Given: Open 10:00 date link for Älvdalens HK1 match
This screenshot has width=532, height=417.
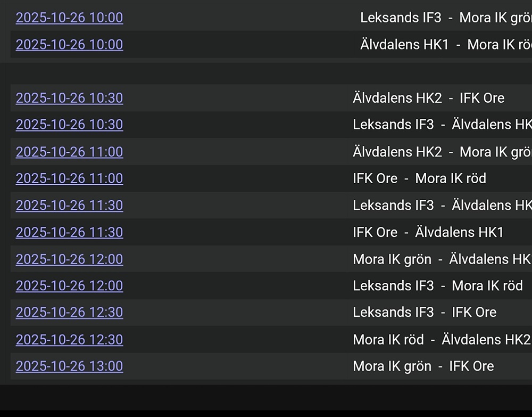Looking at the screenshot, I should pos(69,44).
